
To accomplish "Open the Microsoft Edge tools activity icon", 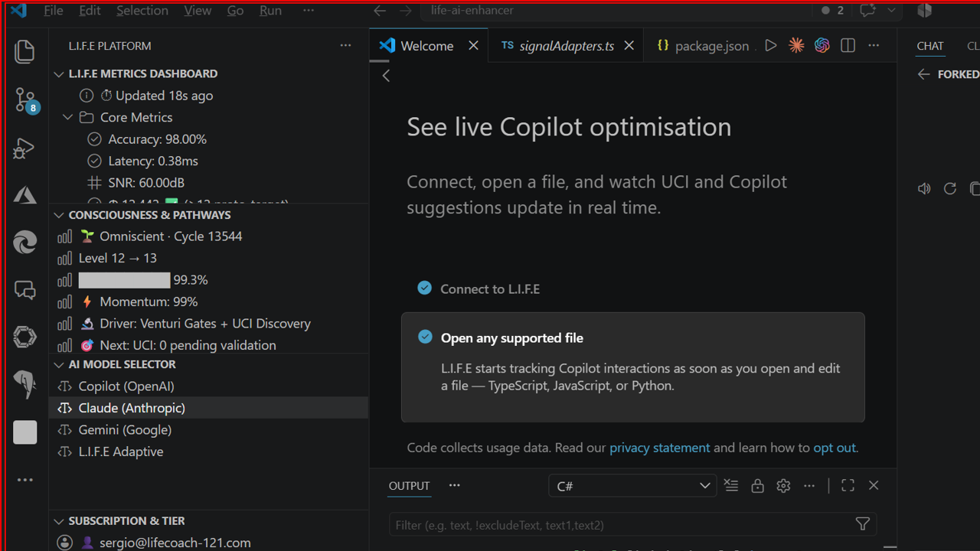I will point(24,243).
